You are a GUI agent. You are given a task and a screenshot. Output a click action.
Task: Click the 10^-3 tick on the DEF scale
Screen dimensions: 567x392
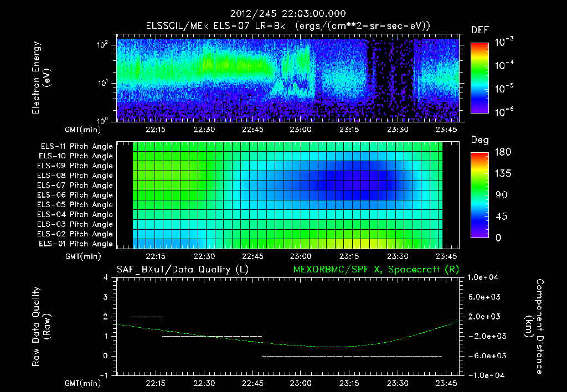[x=504, y=42]
